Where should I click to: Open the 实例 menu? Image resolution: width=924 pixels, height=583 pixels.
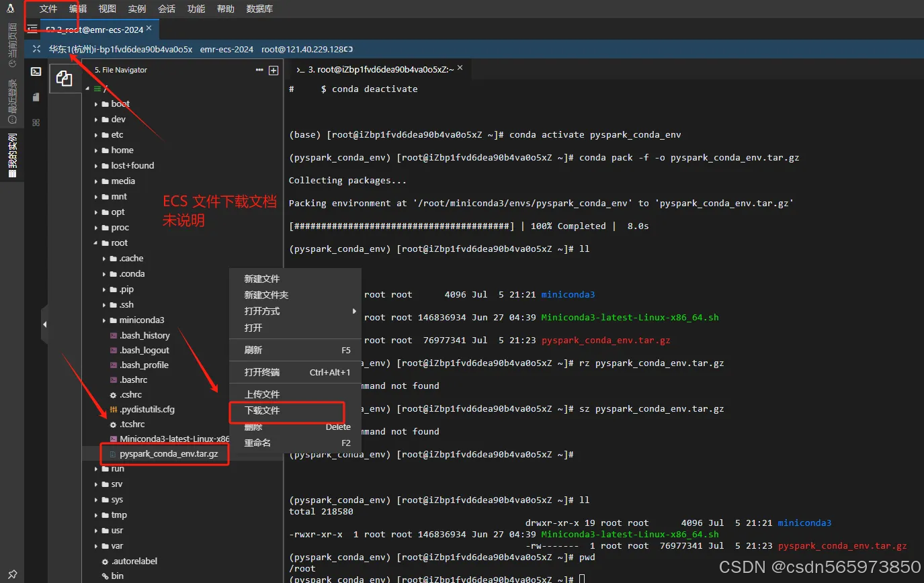137,9
